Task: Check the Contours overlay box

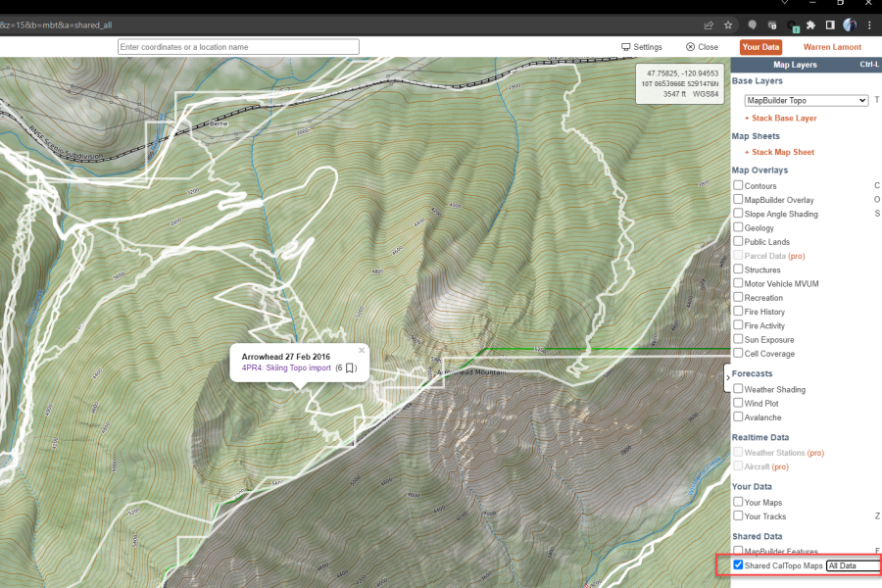Action: point(738,185)
